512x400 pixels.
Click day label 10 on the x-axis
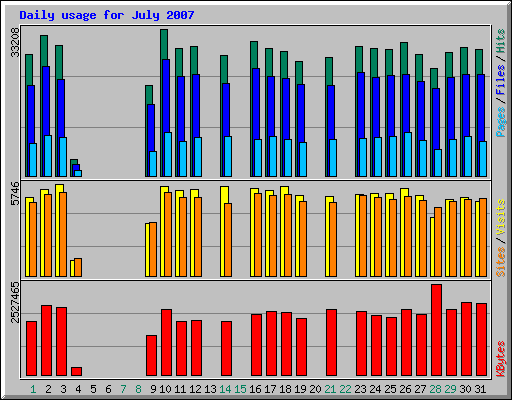click(165, 389)
